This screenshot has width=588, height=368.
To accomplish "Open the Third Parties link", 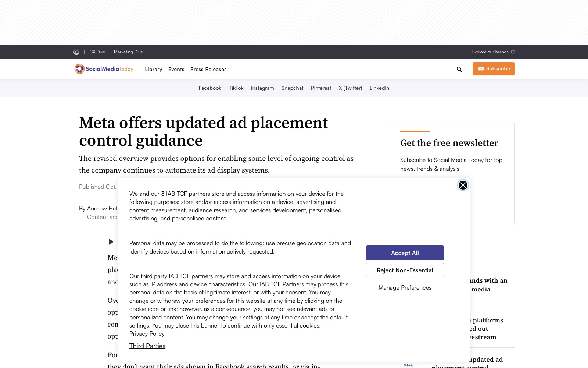I will point(147,346).
